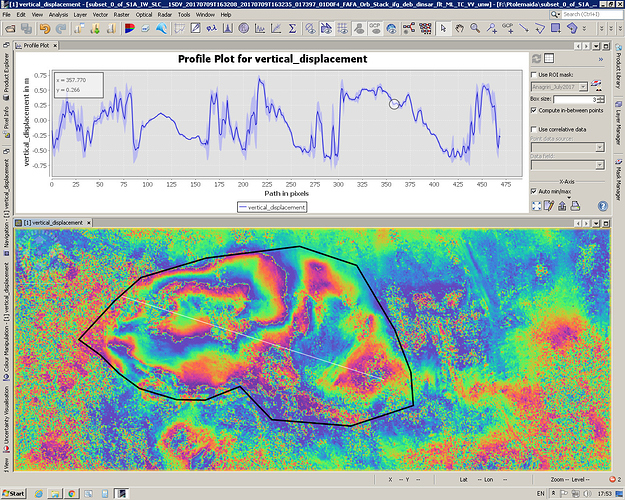Open the Graph Builder icon
The height and width of the screenshot is (500, 625).
pyautogui.click(x=409, y=29)
